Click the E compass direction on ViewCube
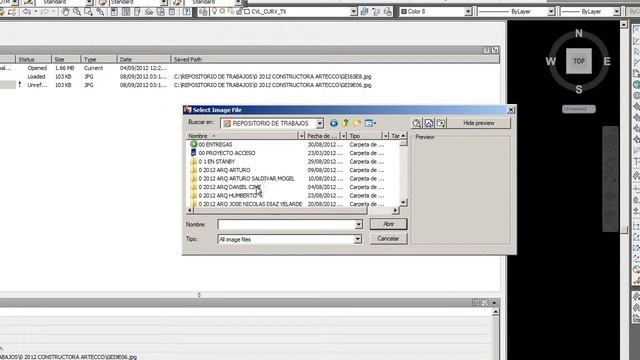The height and width of the screenshot is (360, 640). (x=607, y=61)
